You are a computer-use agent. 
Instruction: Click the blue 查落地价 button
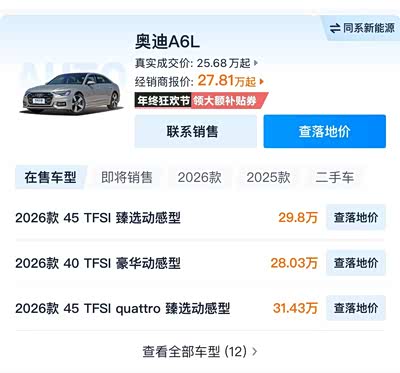click(325, 131)
